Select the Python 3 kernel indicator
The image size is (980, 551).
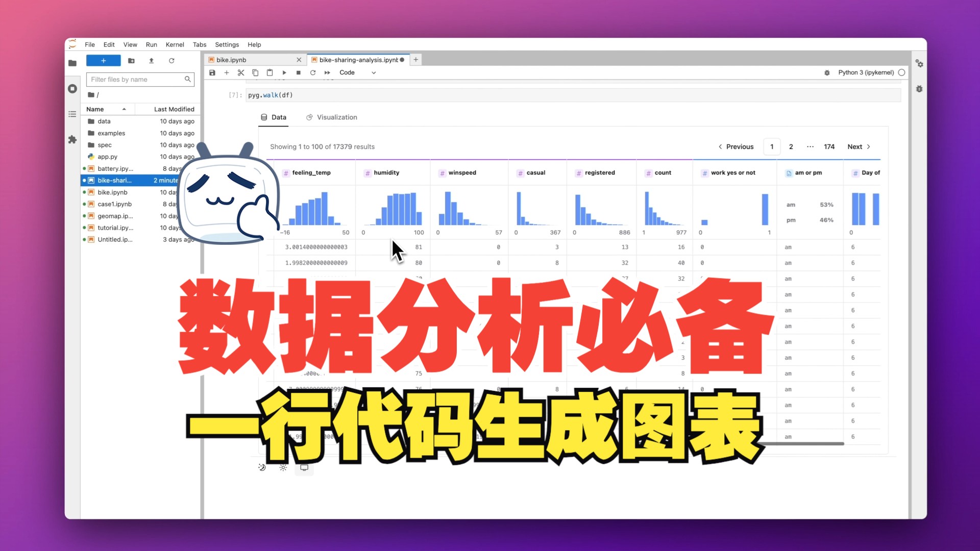click(x=866, y=72)
